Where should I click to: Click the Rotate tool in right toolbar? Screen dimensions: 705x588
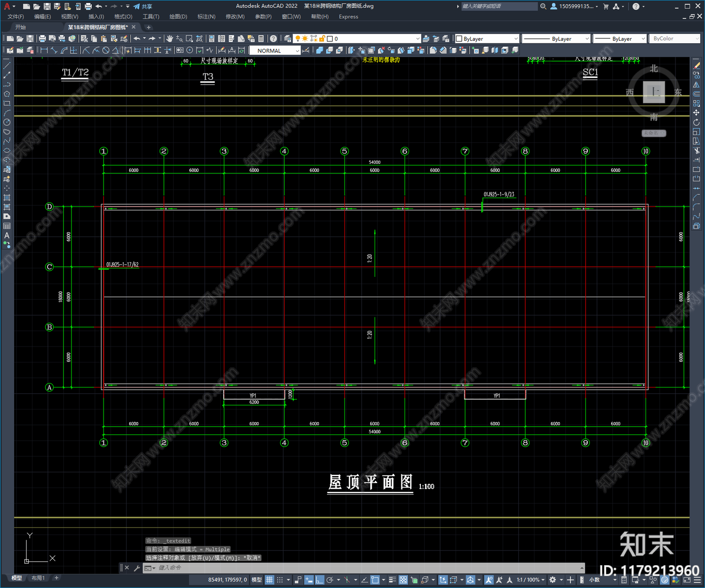coord(697,123)
